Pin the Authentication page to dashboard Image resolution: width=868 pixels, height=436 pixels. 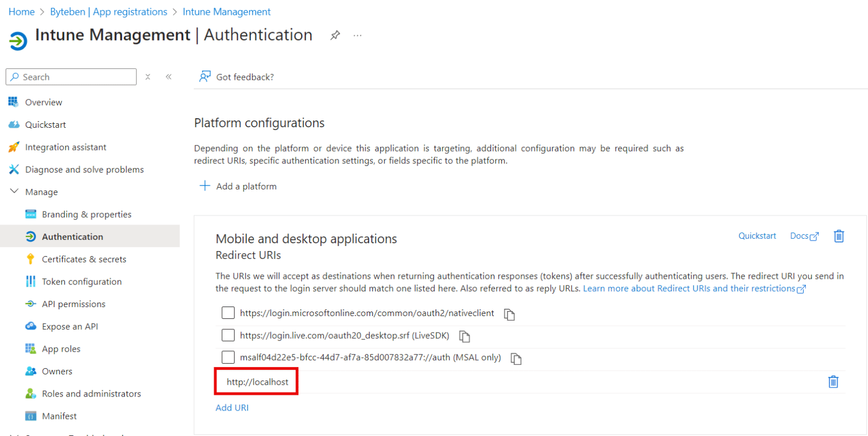click(x=335, y=34)
